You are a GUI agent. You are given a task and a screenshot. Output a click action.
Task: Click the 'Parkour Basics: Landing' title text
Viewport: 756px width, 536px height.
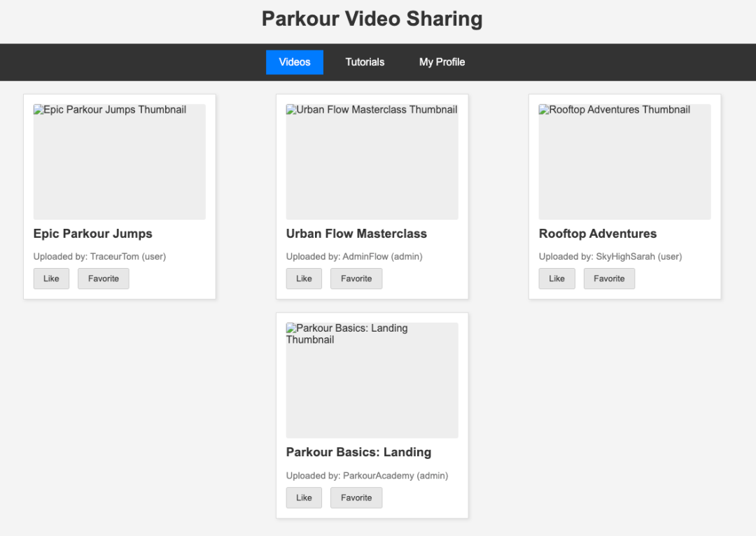click(358, 452)
